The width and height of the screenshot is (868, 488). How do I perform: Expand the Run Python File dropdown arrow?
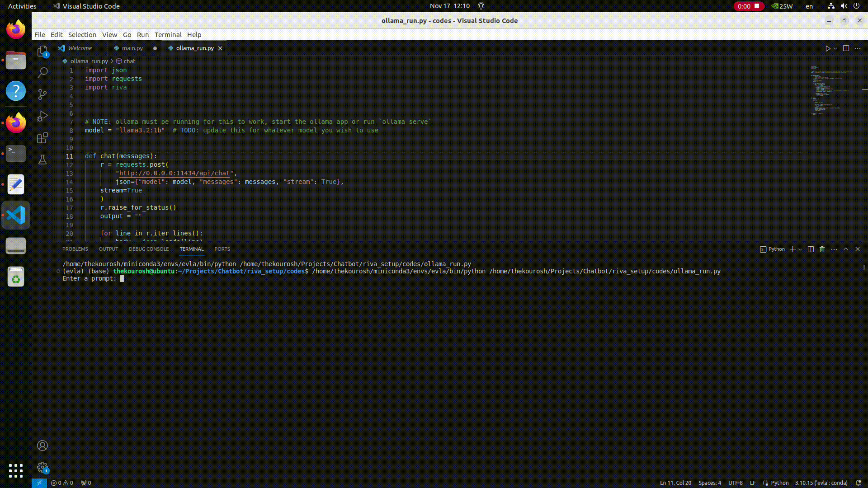[835, 48]
